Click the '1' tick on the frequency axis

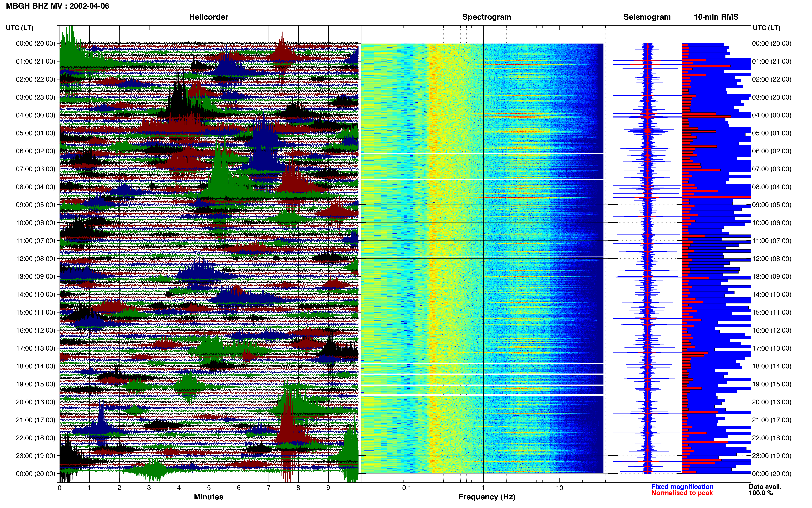(483, 488)
